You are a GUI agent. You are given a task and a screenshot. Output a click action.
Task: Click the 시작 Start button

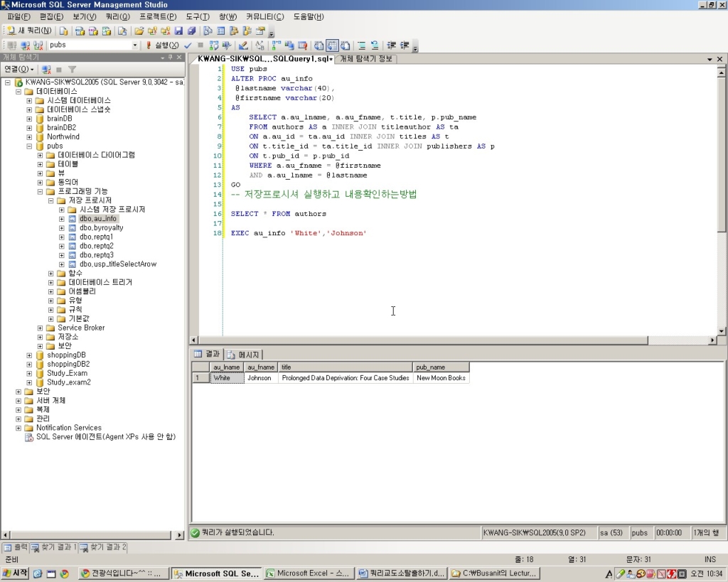coord(16,573)
